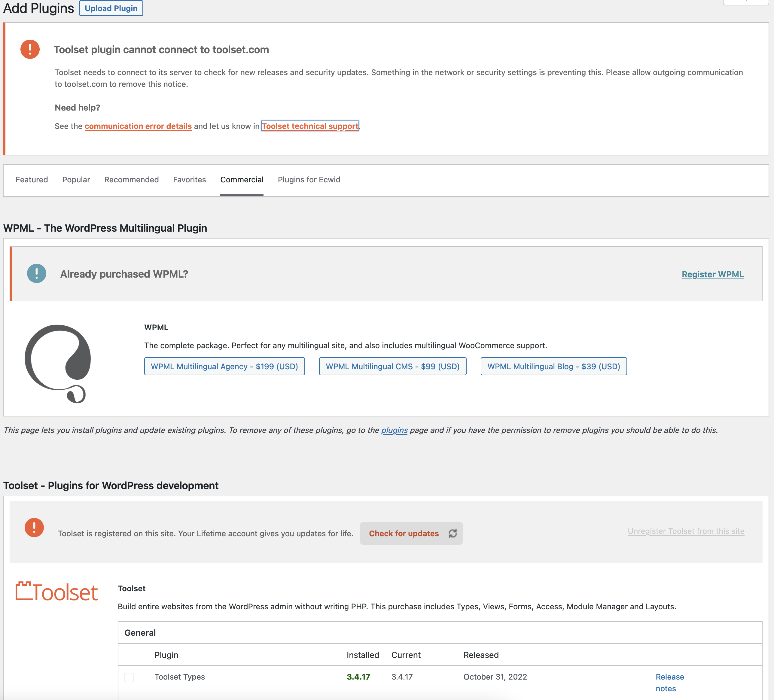Click the blue info icon beside Already purchased WPML
The height and width of the screenshot is (700, 774).
coord(36,273)
